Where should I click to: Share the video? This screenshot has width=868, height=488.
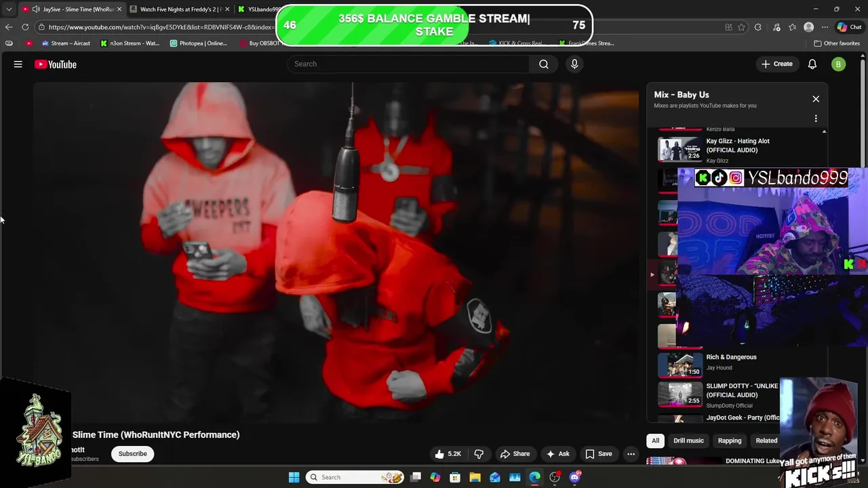pos(515,454)
